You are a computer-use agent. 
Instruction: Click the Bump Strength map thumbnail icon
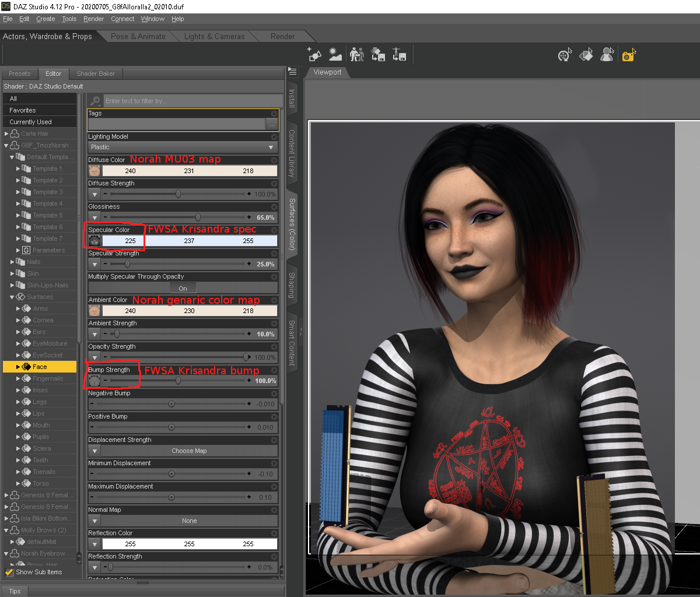pos(94,381)
